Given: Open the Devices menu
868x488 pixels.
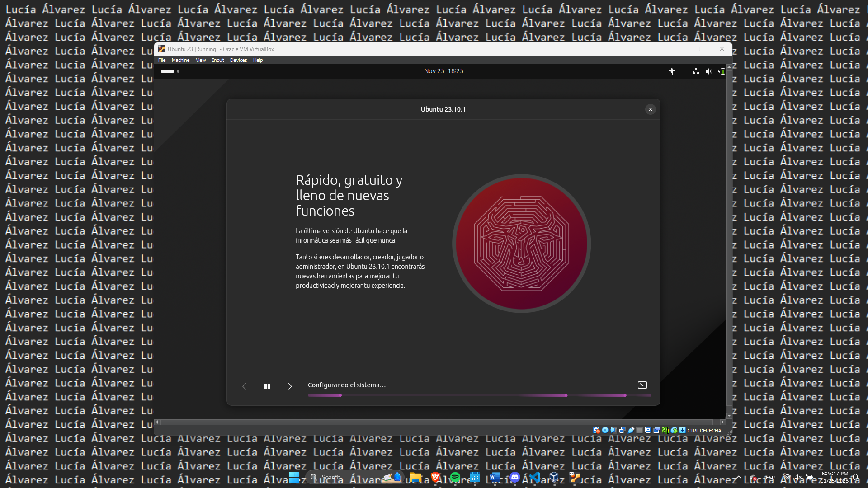Looking at the screenshot, I should [238, 60].
